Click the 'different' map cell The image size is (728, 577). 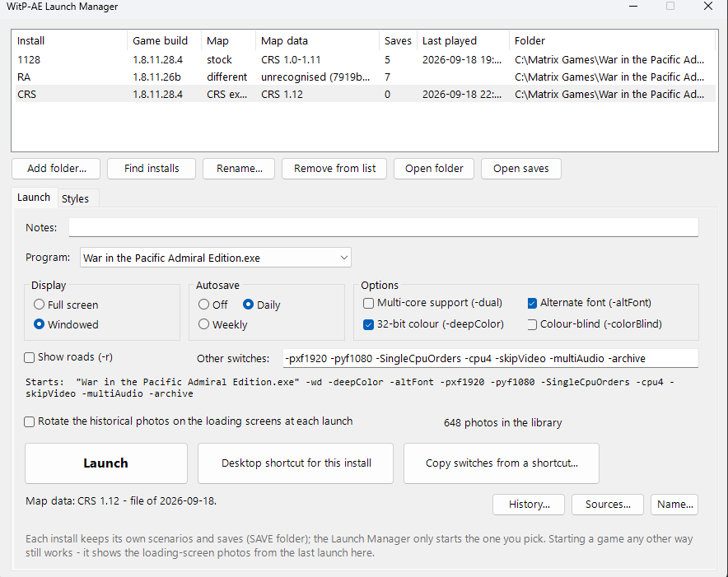point(227,77)
